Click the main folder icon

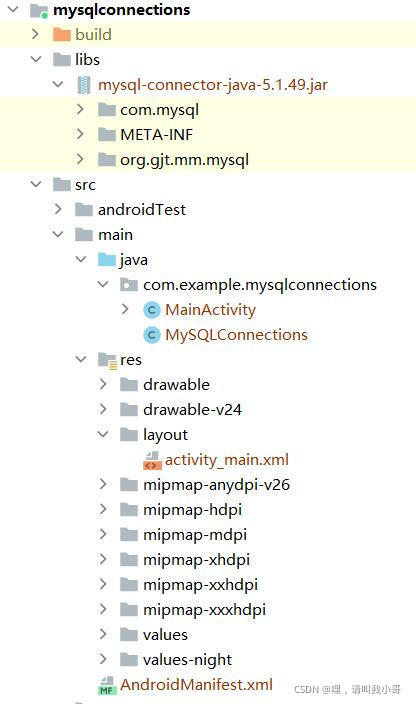(84, 235)
